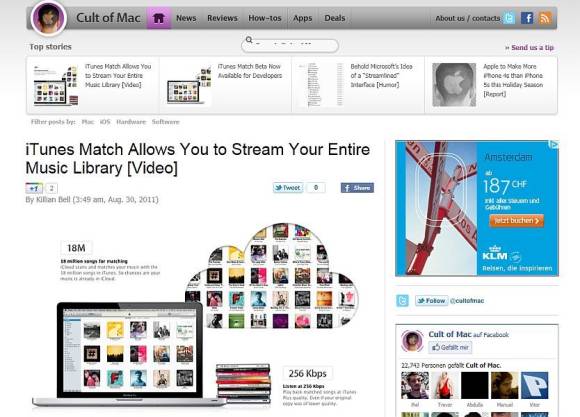Click Jetzt buchen on KLM ad
Screen dimensions: 580x417
click(516, 221)
